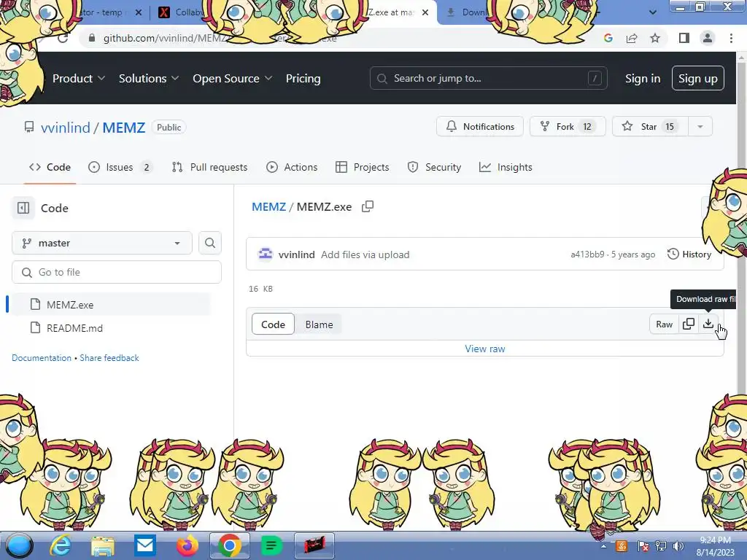
Task: Open File Explorer from taskbar
Action: [103, 545]
